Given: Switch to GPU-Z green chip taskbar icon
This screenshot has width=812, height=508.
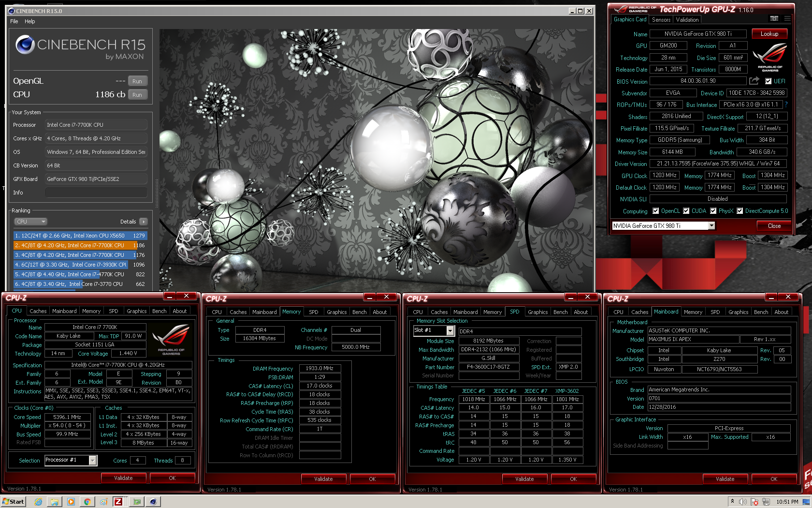Looking at the screenshot, I should pos(137,502).
